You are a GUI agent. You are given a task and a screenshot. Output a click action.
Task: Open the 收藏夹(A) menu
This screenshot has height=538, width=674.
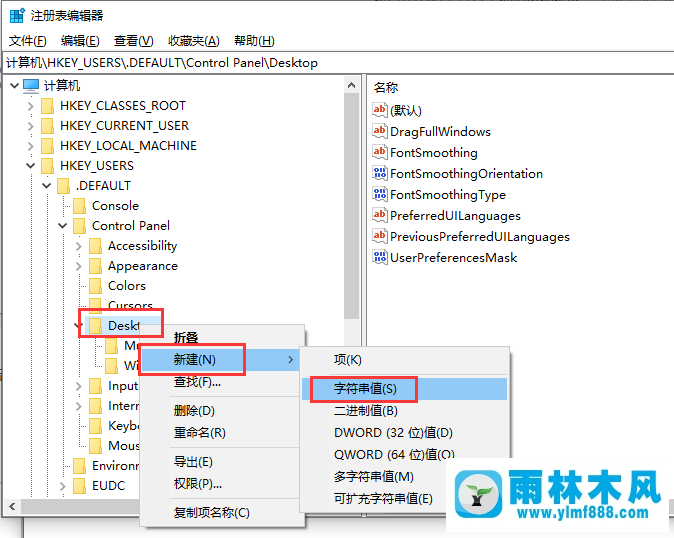193,41
